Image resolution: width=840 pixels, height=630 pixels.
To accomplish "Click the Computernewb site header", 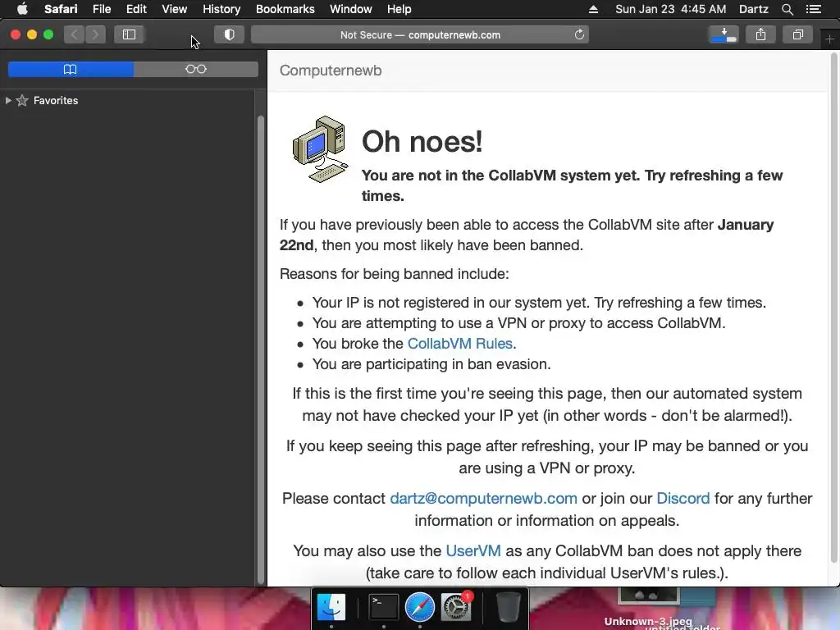I will (331, 71).
